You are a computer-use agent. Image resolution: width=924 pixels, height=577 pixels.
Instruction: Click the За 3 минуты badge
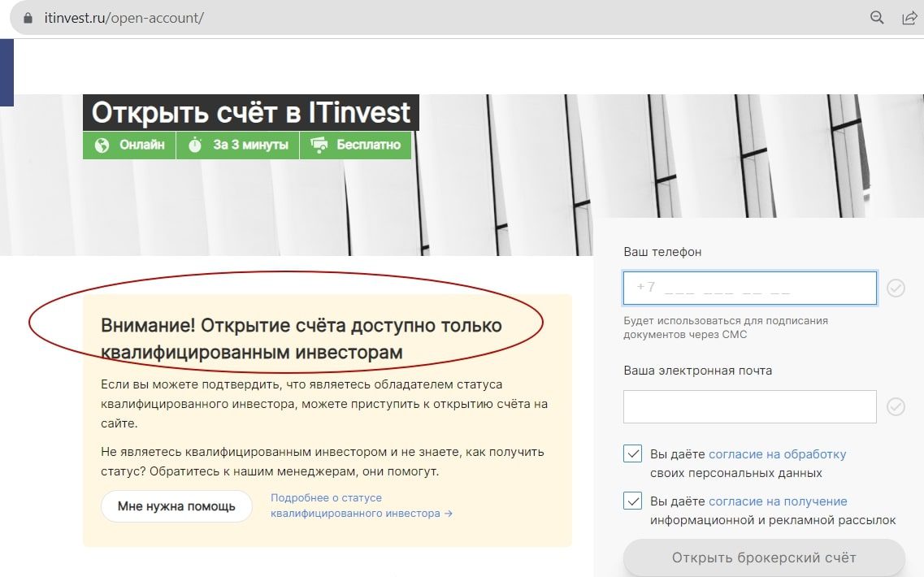(x=238, y=145)
